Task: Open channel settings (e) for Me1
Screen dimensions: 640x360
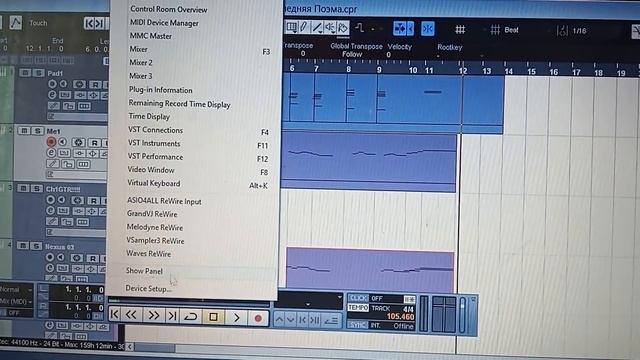Action: (x=51, y=153)
